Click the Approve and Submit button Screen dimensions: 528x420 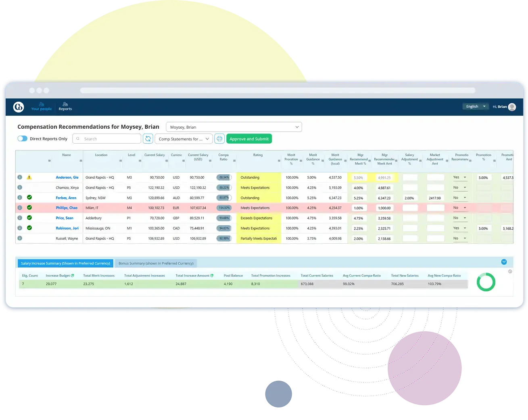[249, 138]
